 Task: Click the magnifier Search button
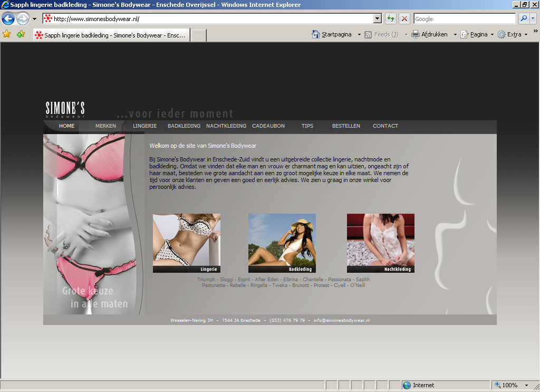[524, 18]
